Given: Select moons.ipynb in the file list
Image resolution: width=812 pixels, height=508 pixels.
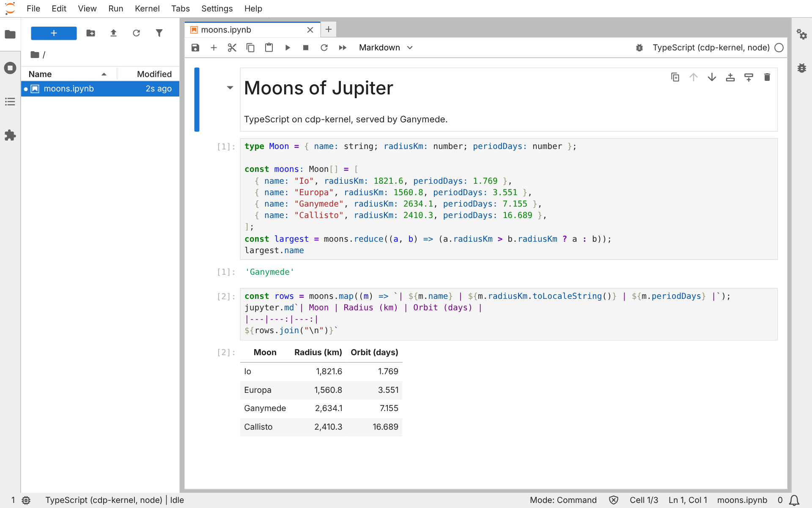Looking at the screenshot, I should 100,89.
